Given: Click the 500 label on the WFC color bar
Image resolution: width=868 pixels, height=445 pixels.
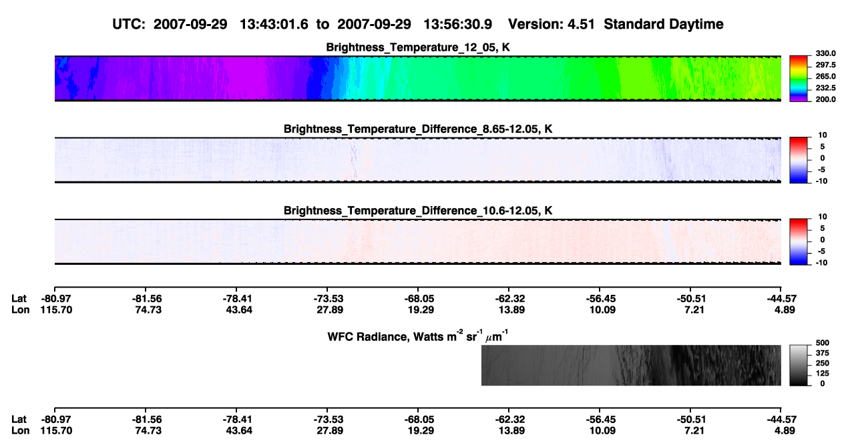Looking at the screenshot, I should 822,343.
